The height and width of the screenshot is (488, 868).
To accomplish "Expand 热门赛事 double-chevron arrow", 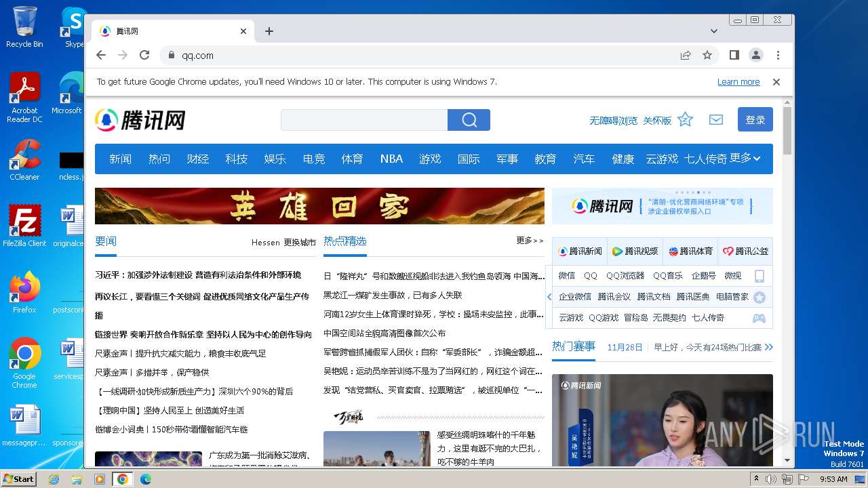I will 768,347.
